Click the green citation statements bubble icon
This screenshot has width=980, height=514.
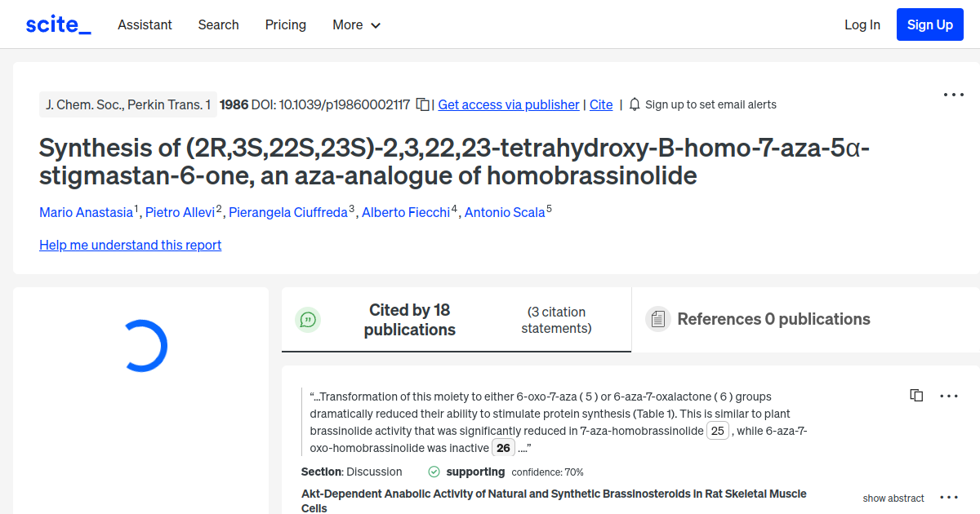click(308, 319)
